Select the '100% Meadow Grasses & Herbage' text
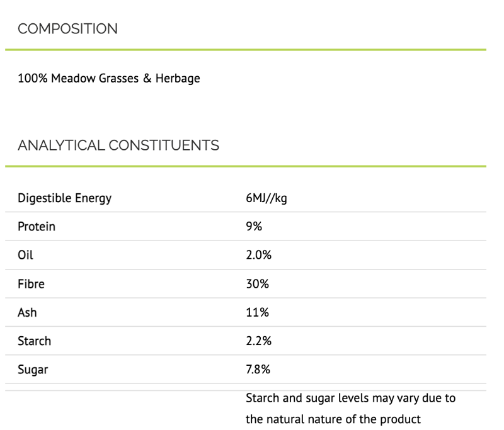Viewport: 504px width, 430px height. (109, 79)
